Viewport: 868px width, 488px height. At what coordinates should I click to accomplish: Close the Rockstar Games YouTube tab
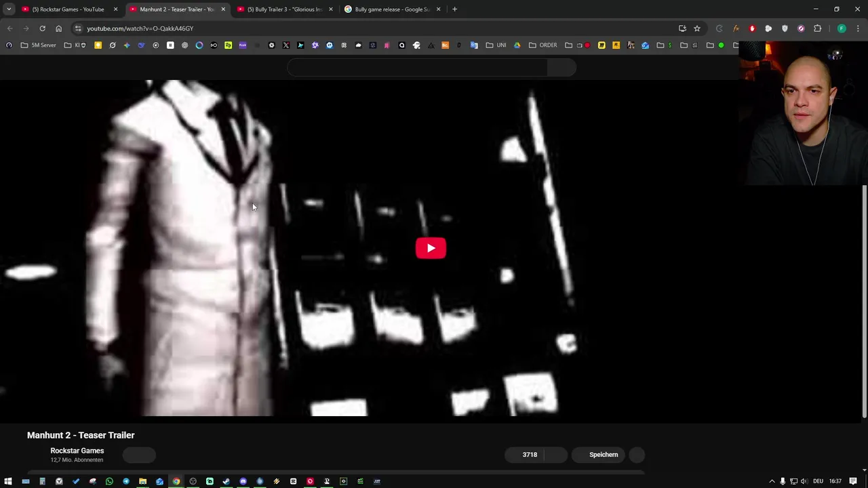(115, 9)
